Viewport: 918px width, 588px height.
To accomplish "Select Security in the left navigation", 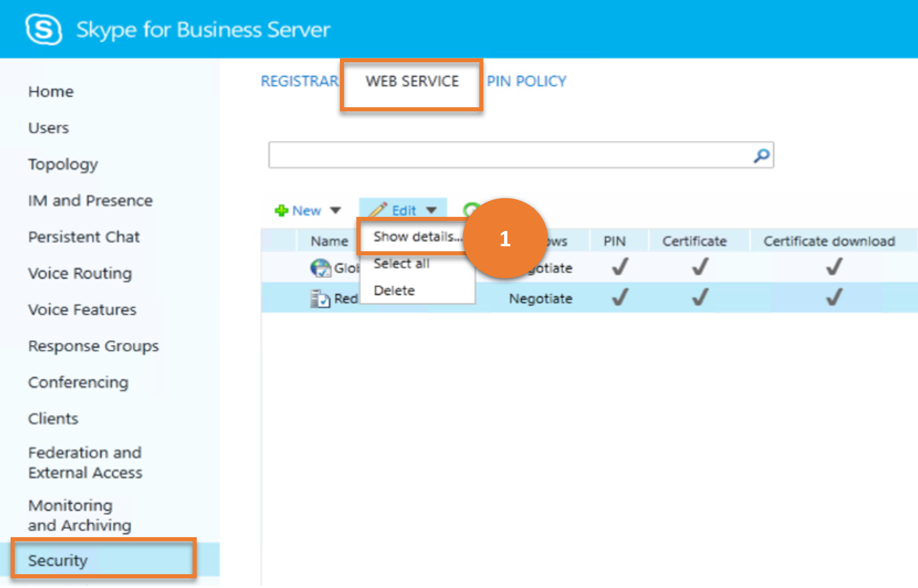I will [x=58, y=561].
